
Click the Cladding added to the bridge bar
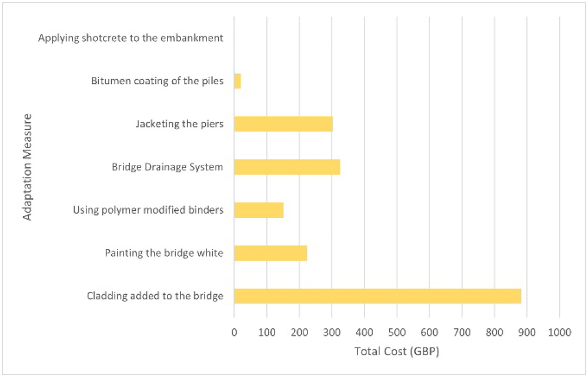(377, 296)
